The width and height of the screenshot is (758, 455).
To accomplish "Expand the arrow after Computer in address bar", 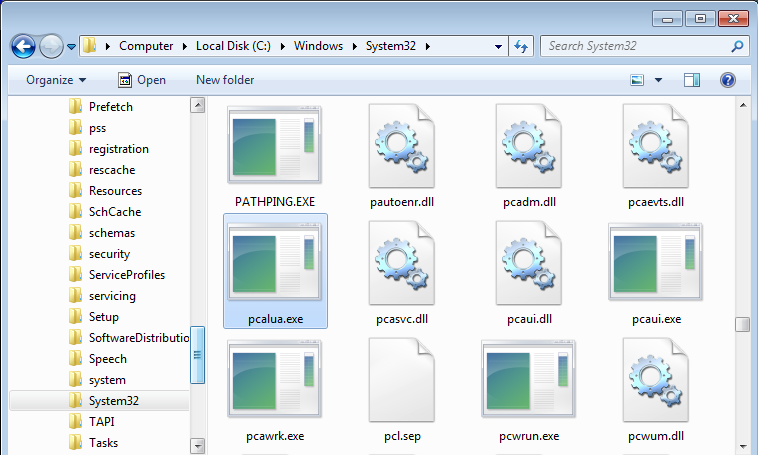I will click(185, 46).
